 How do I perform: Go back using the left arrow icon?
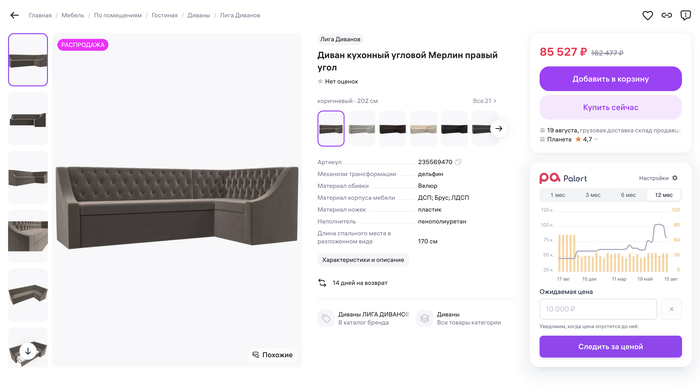pos(14,15)
